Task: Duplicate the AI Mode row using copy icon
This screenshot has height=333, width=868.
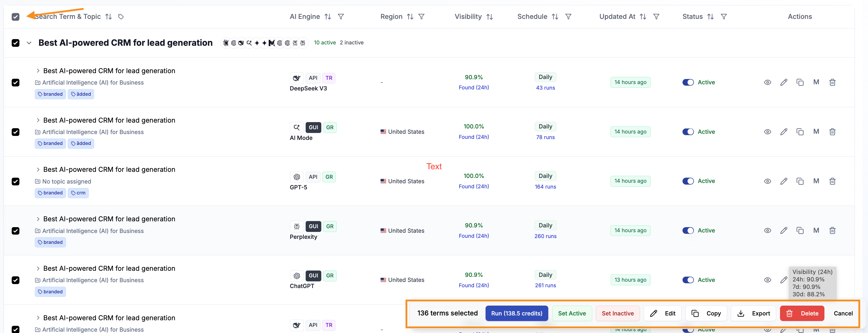Action: (800, 132)
